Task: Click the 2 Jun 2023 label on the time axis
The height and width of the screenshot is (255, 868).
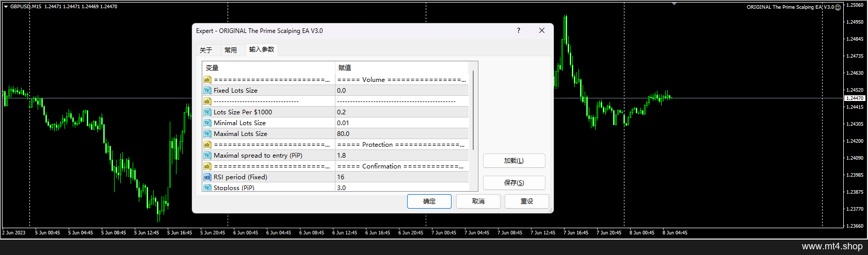Action: point(14,233)
